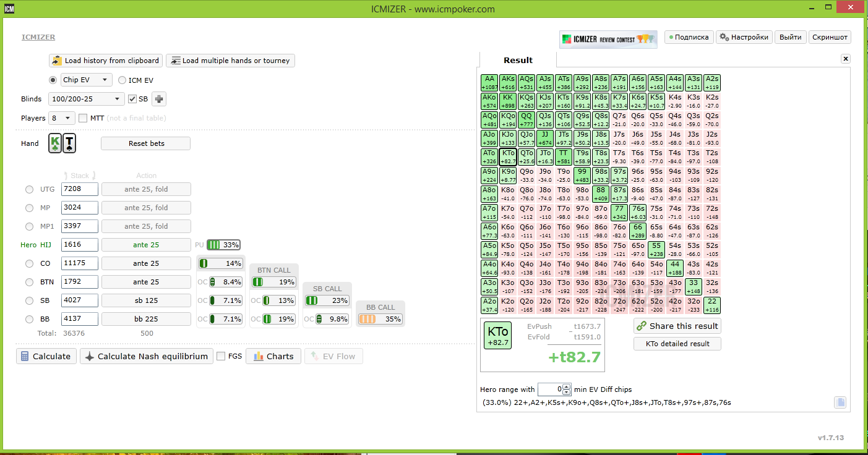Click the ICMIZER header link
The width and height of the screenshot is (868, 455).
(38, 37)
